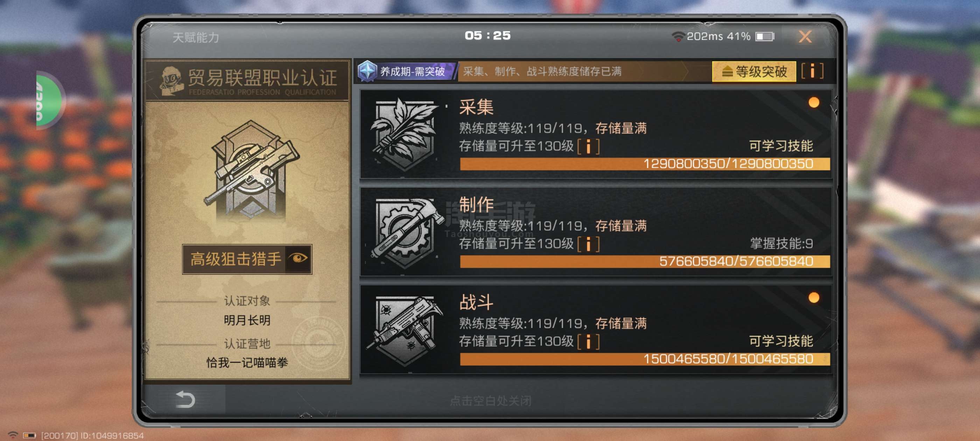Image resolution: width=980 pixels, height=441 pixels.
Task: Open info icon in 采集 storage row
Action: point(588,146)
